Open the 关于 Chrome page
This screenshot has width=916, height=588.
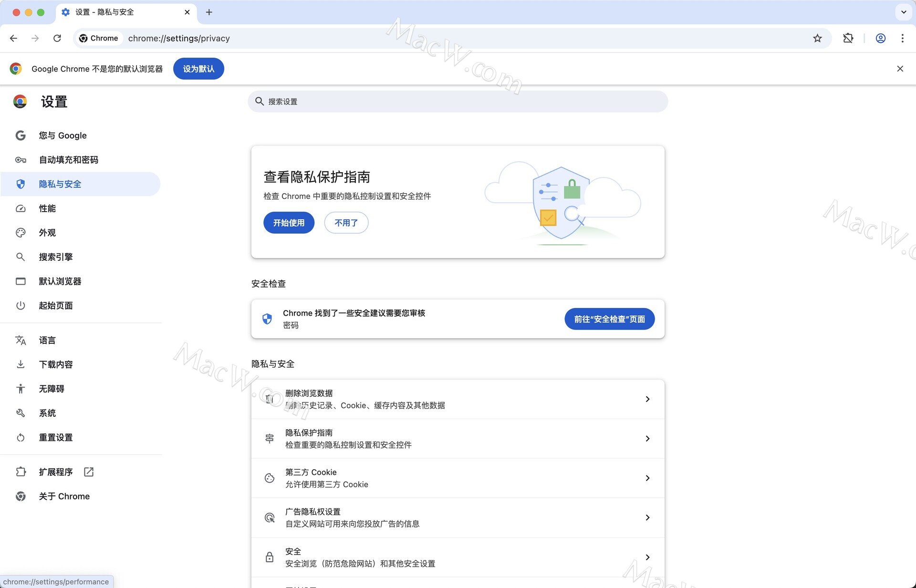click(80, 496)
